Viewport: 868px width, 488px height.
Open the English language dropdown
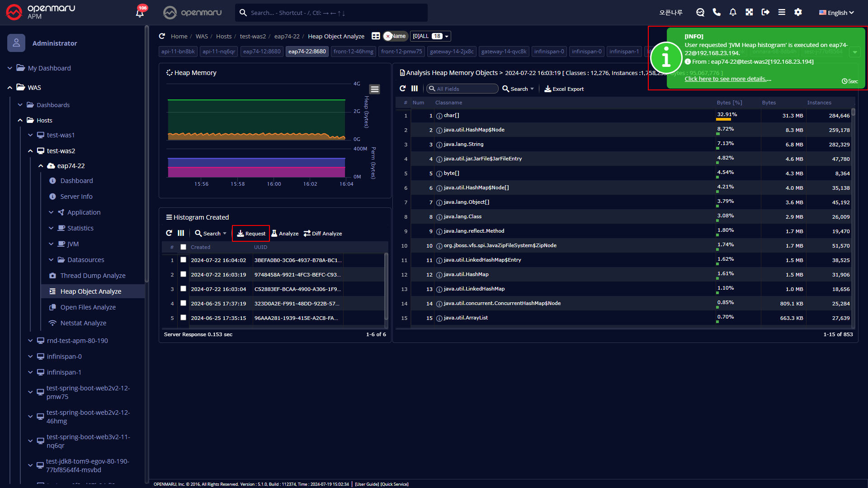pos(836,13)
